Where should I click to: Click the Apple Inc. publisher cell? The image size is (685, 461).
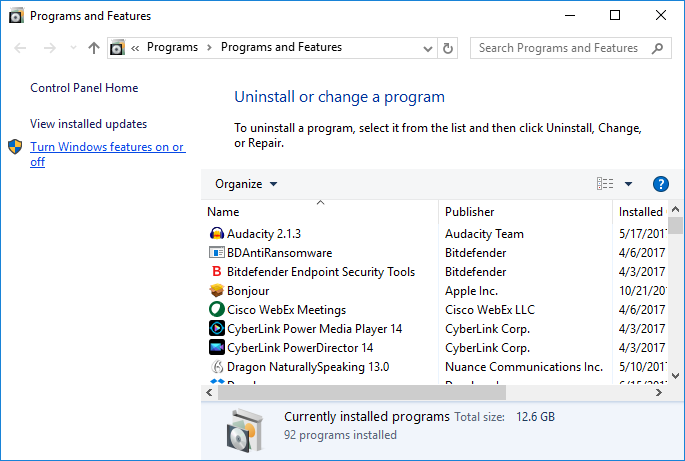pos(471,291)
